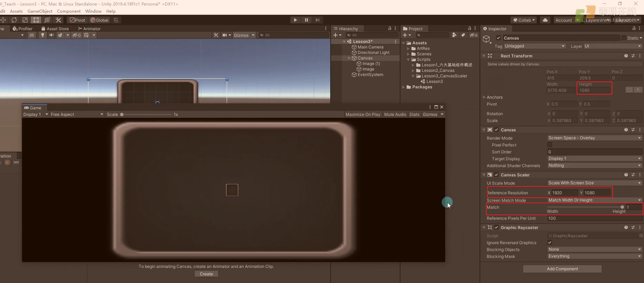Click the Add Component button
The width and height of the screenshot is (644, 283).
562,269
